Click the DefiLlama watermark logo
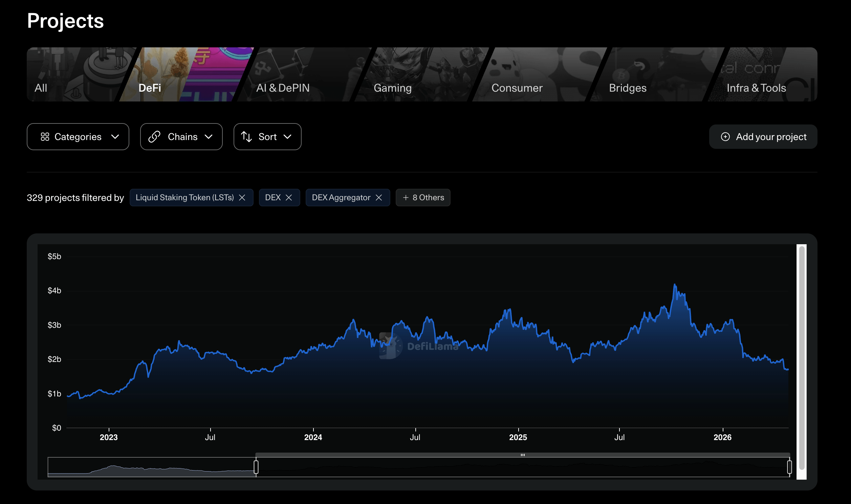Image resolution: width=851 pixels, height=504 pixels. point(391,346)
